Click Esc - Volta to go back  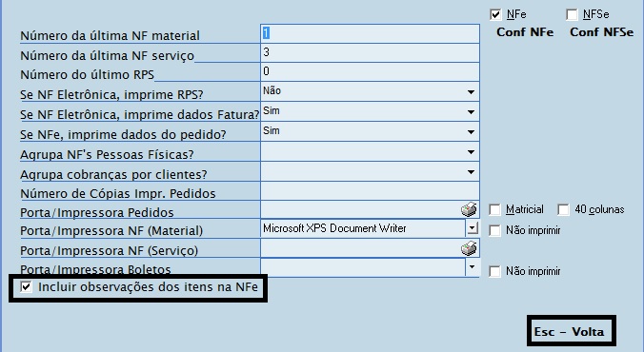(571, 331)
